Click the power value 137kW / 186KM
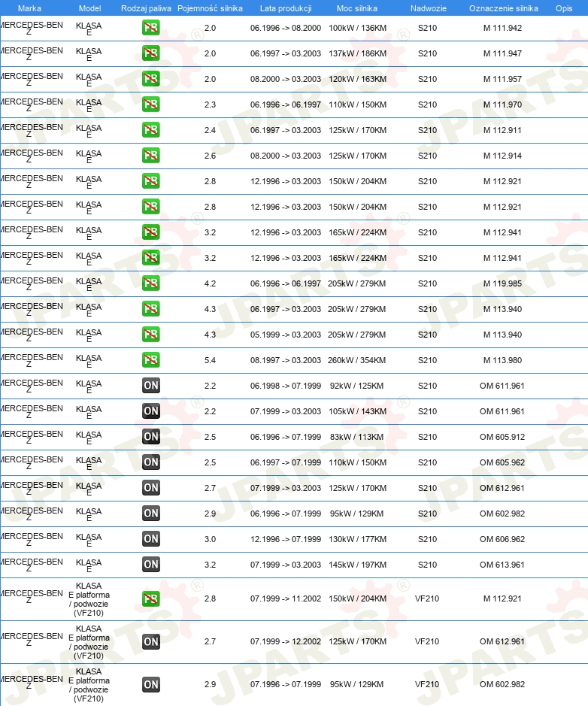 (357, 53)
